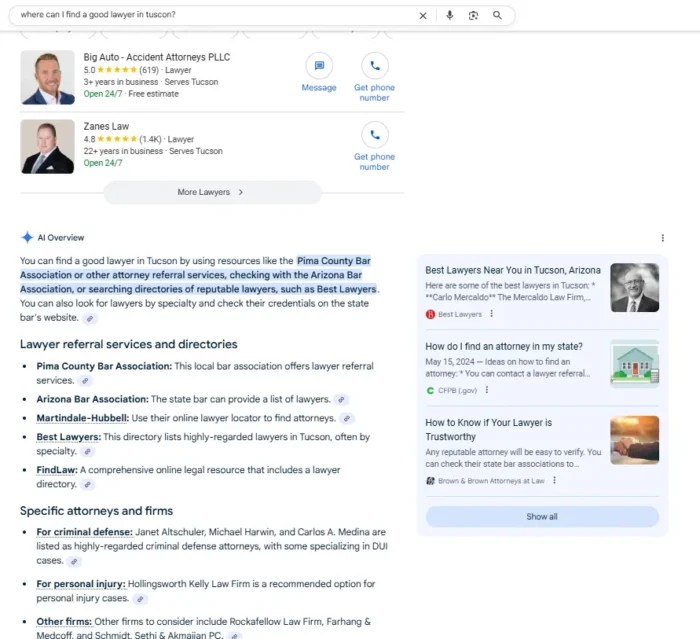
Task: Click FindLaw underlined term
Action: click(x=57, y=470)
